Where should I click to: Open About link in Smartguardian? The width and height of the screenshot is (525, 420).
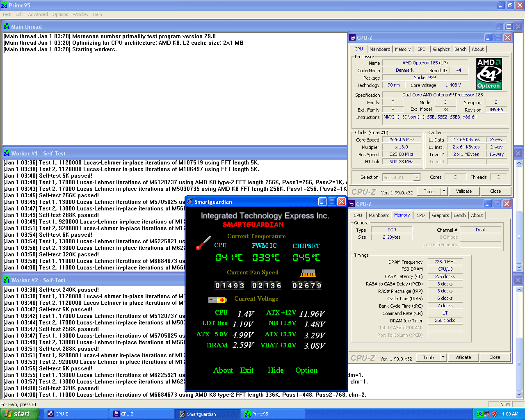coord(223,370)
